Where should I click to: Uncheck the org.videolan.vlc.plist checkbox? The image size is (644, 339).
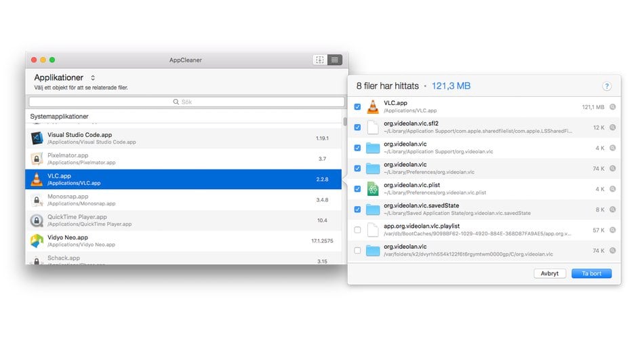tap(357, 189)
